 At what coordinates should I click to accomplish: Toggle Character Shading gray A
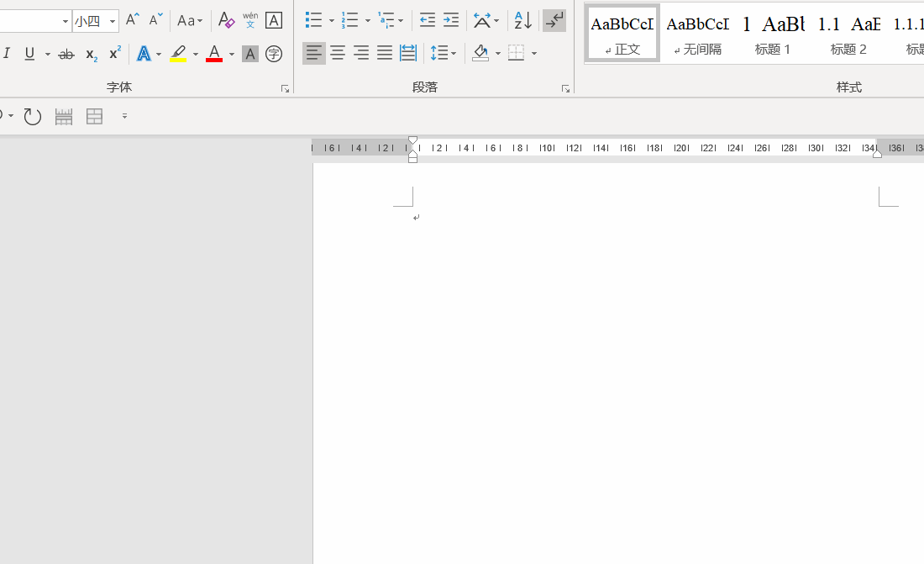coord(250,55)
